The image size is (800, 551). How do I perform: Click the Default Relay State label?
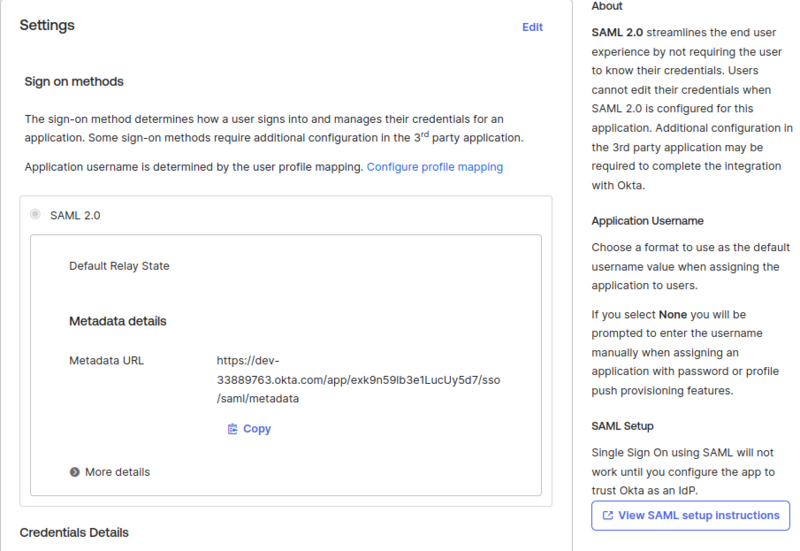(119, 266)
